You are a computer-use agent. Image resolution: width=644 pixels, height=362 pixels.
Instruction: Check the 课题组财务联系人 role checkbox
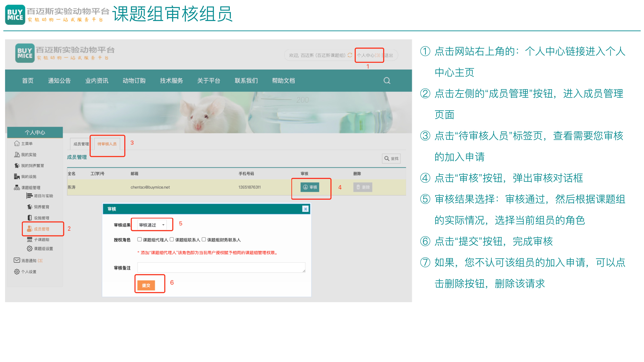click(x=204, y=239)
